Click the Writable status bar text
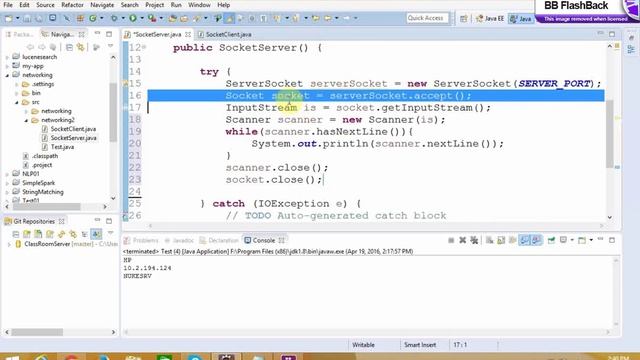 click(363, 345)
